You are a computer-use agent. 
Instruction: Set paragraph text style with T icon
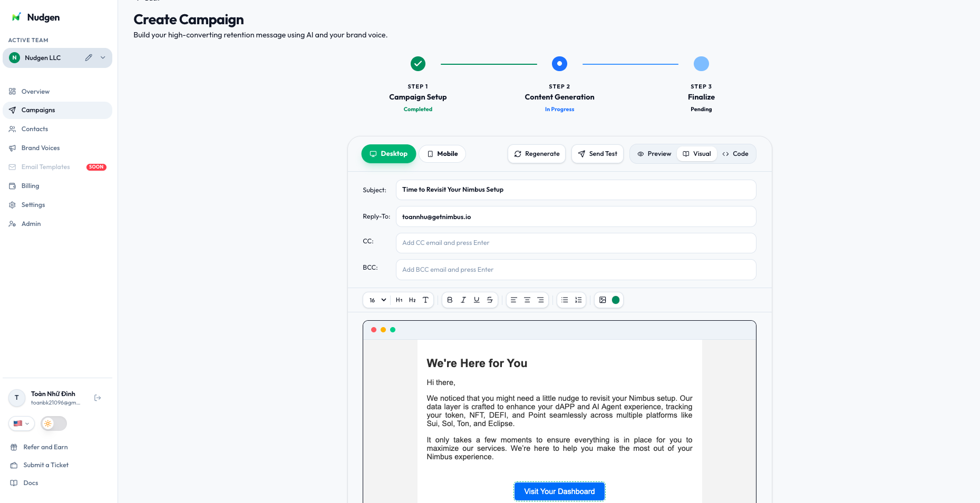pos(425,300)
